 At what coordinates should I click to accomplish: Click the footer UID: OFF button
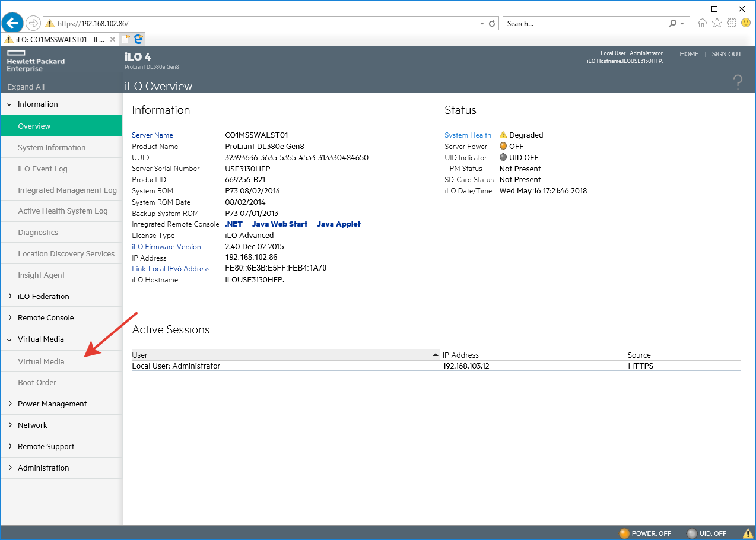pos(707,533)
